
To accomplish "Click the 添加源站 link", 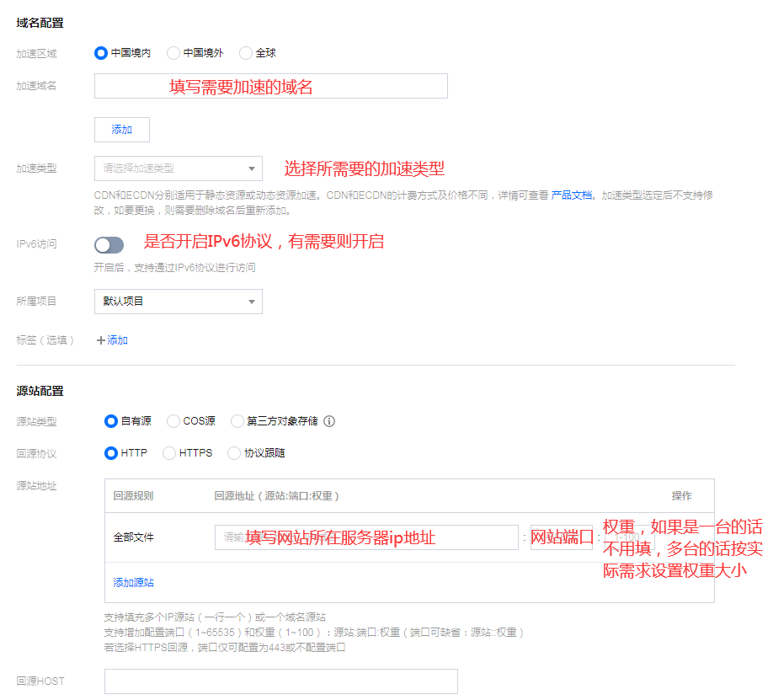I will (x=134, y=583).
